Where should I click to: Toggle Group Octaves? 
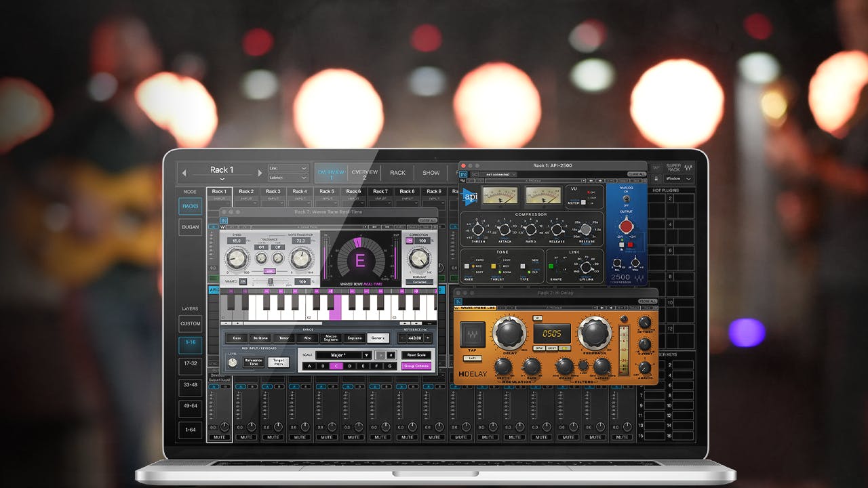(x=416, y=366)
